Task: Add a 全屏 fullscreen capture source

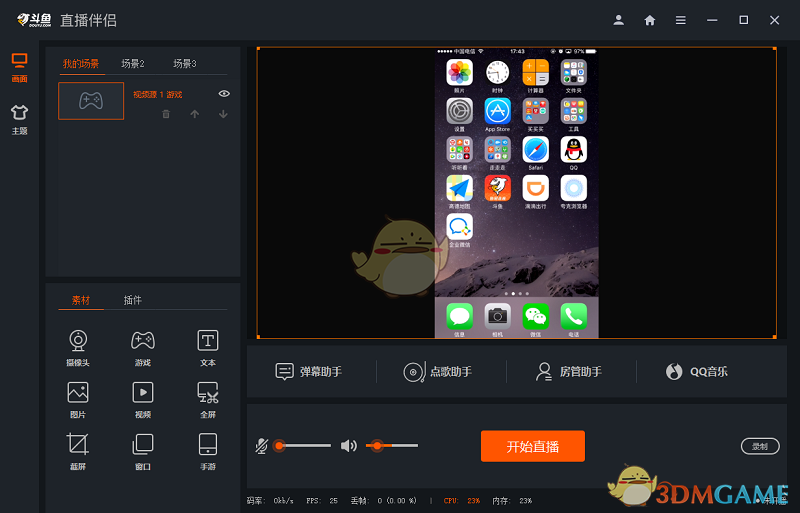Action: pyautogui.click(x=208, y=400)
